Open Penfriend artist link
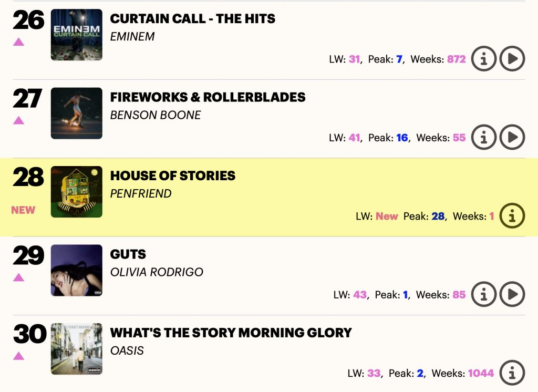Viewport: 538px width, 392px height. [x=141, y=193]
